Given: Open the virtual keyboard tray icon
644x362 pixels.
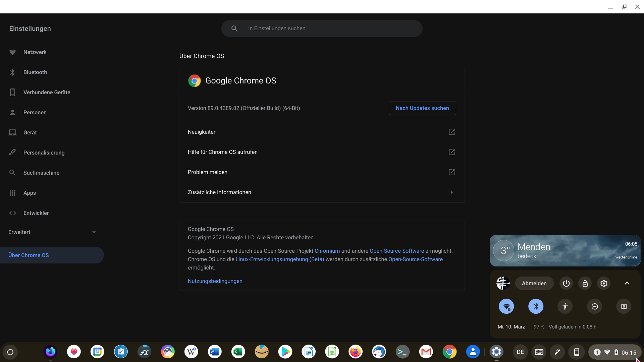Looking at the screenshot, I should pyautogui.click(x=539, y=352).
